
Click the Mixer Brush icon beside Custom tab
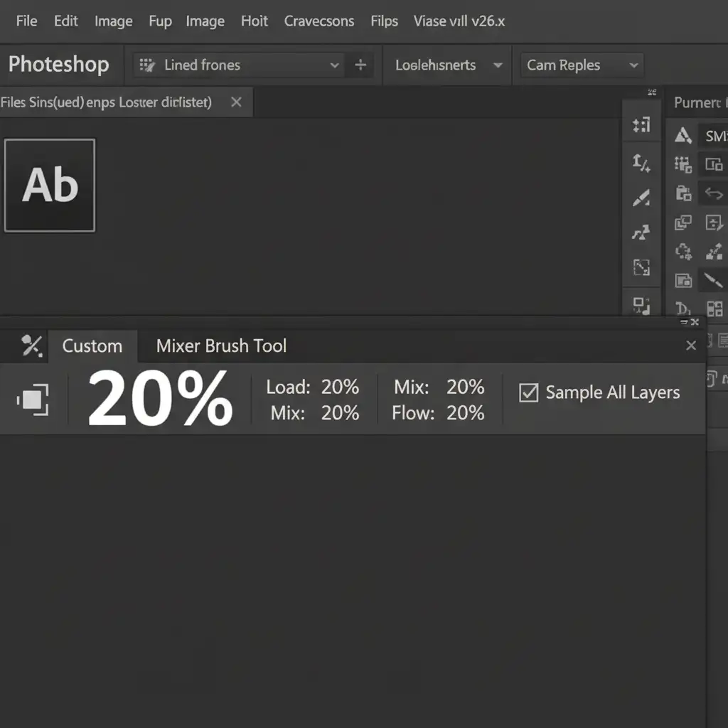pyautogui.click(x=31, y=346)
